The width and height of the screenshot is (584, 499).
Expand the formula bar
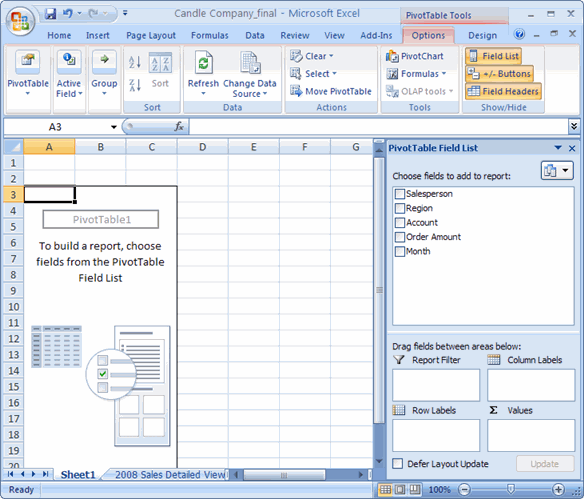coord(574,127)
